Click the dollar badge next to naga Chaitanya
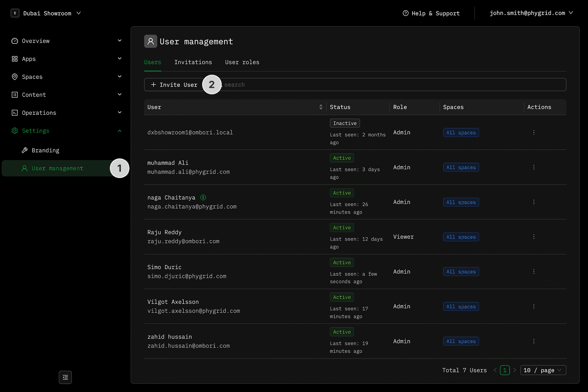Viewport: 588px width, 392px height. (x=203, y=198)
